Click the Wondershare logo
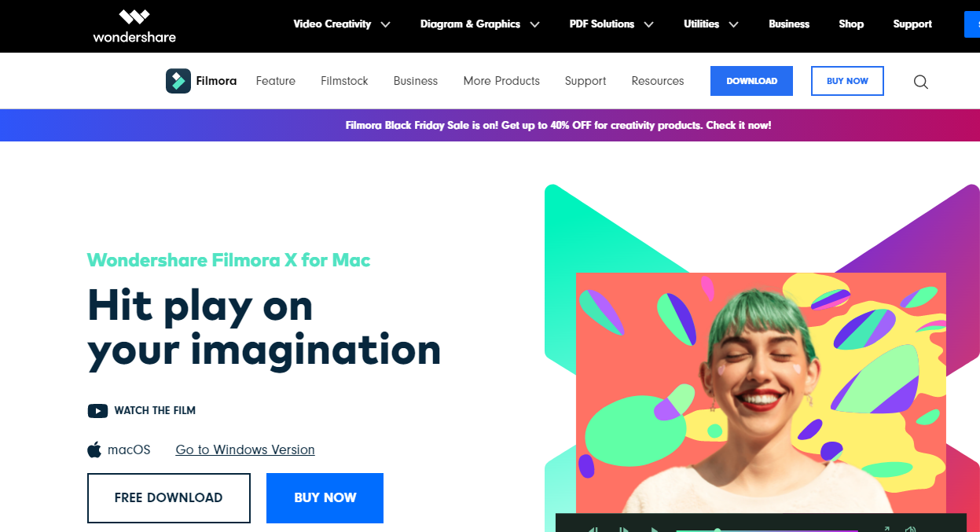This screenshot has height=532, width=980. (134, 25)
